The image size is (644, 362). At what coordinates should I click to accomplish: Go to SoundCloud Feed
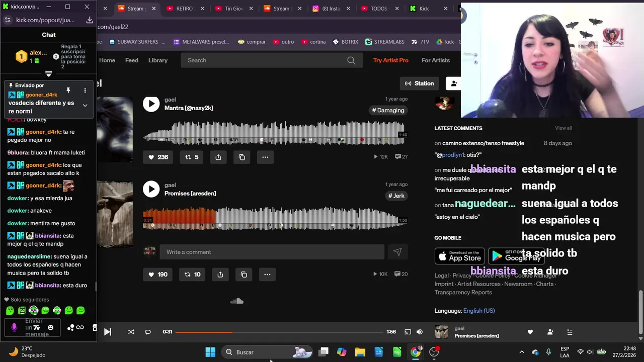[x=132, y=60]
